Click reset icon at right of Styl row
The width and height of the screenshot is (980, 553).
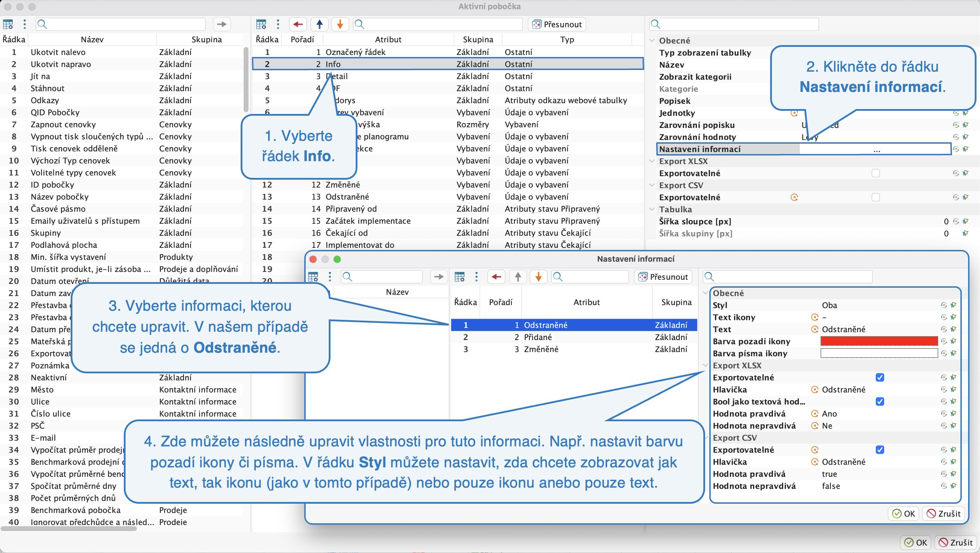[944, 305]
